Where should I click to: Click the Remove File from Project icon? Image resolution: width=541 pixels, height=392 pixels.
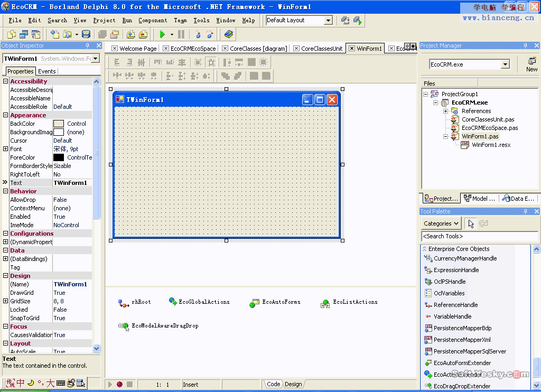(143, 34)
